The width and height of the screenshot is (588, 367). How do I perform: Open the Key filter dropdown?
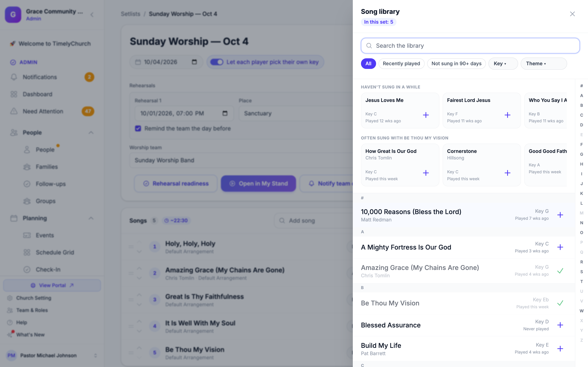point(503,64)
